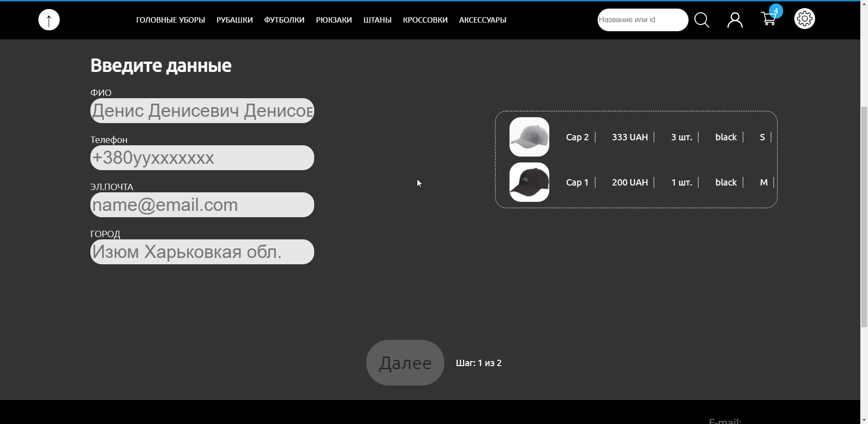Viewport: 868px width, 424px height.
Task: Click the ЭЛ.ПОЧТА email input field
Action: (x=202, y=205)
